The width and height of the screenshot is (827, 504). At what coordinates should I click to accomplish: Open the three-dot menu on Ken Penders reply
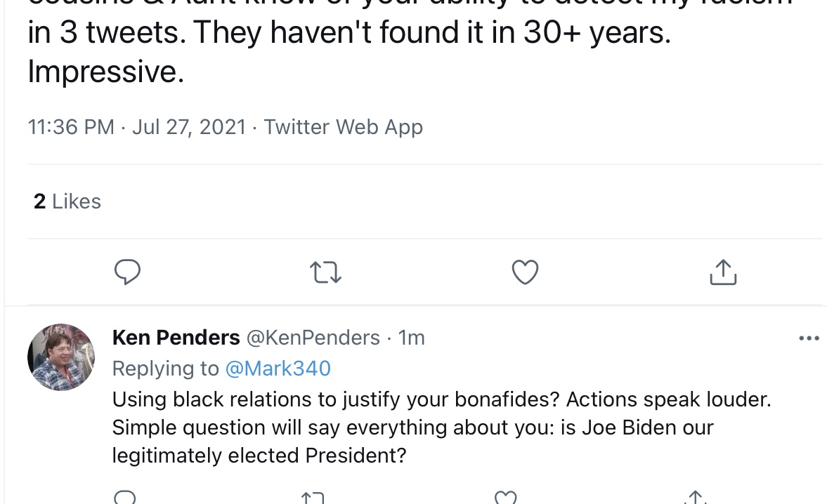click(809, 338)
